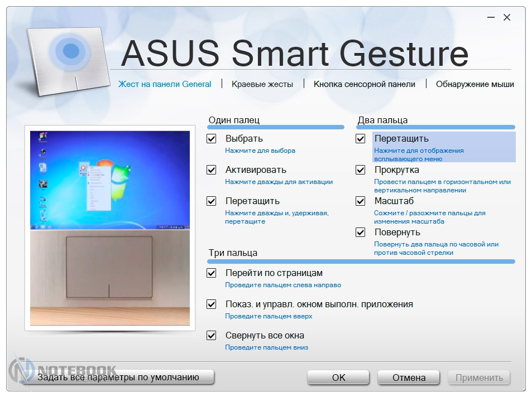This screenshot has height=397, width=532.
Task: Open the Кнопка сенсорной панели tab
Action: 364,84
